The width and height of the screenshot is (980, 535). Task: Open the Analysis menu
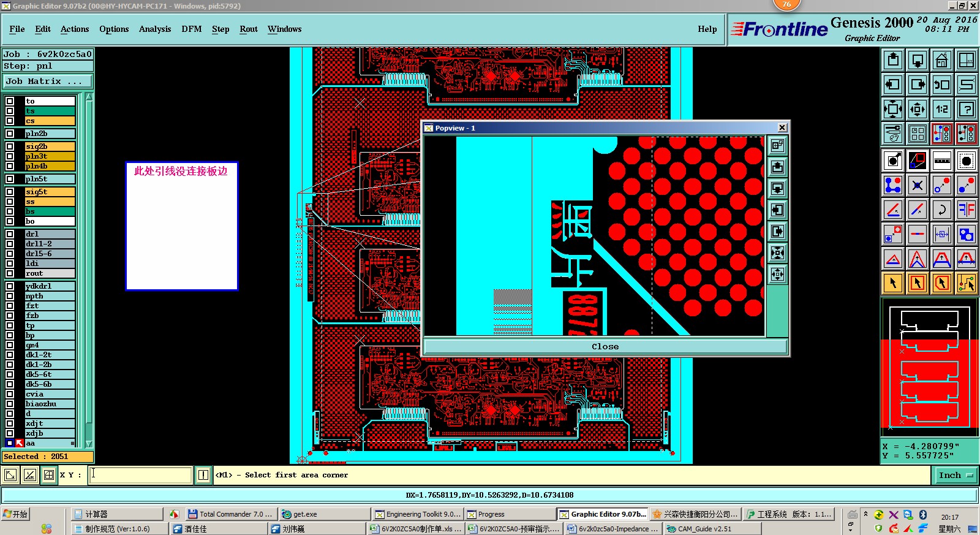(155, 29)
